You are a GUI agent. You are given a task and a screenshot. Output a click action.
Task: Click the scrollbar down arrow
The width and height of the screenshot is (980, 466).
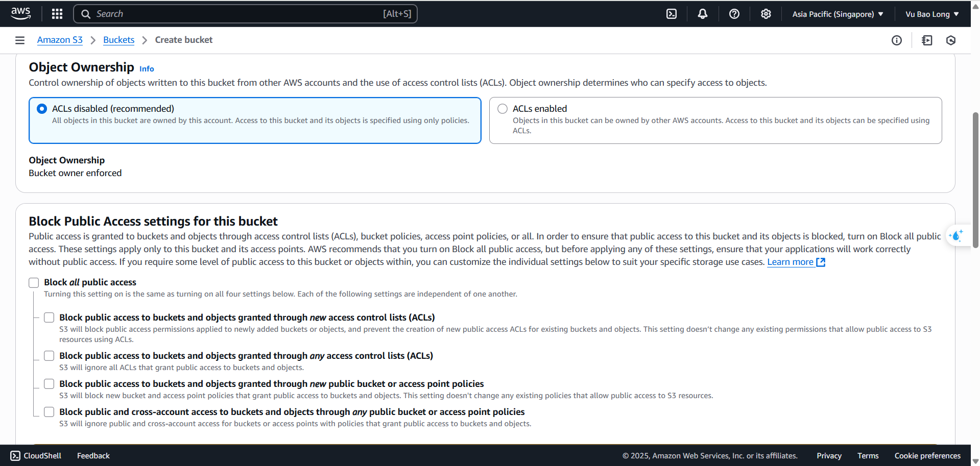[x=975, y=461]
